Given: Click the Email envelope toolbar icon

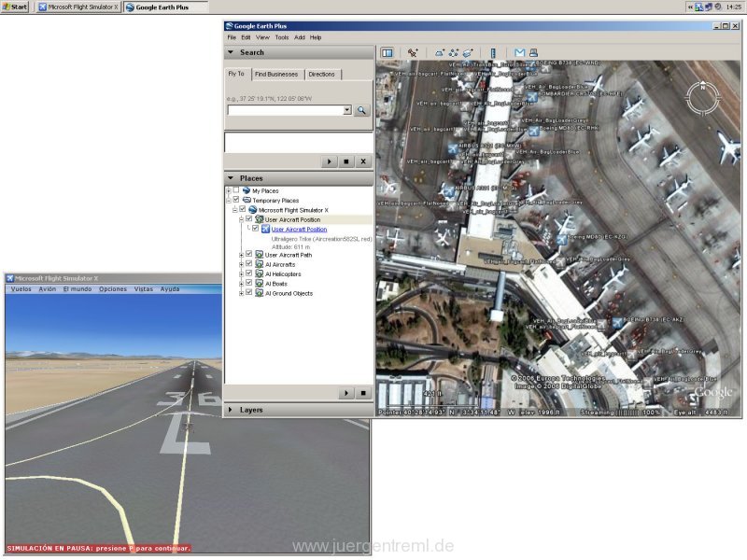Looking at the screenshot, I should [519, 53].
